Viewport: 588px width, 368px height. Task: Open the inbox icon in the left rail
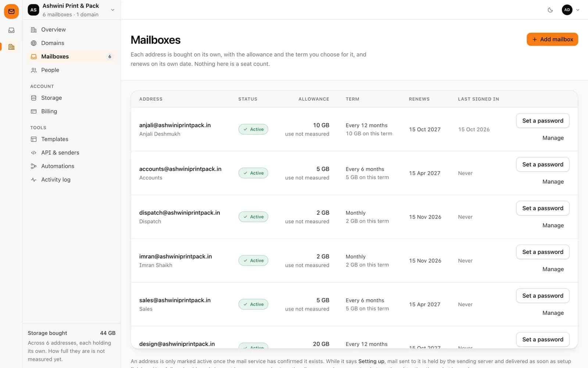point(11,30)
